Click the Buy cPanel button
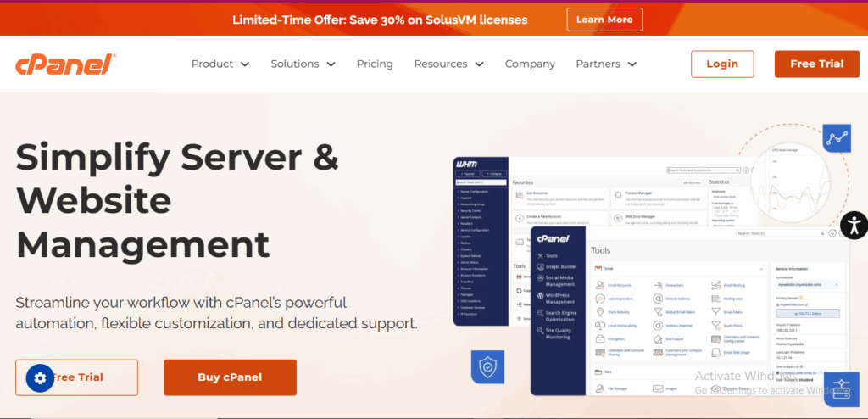This screenshot has height=419, width=868. (230, 377)
